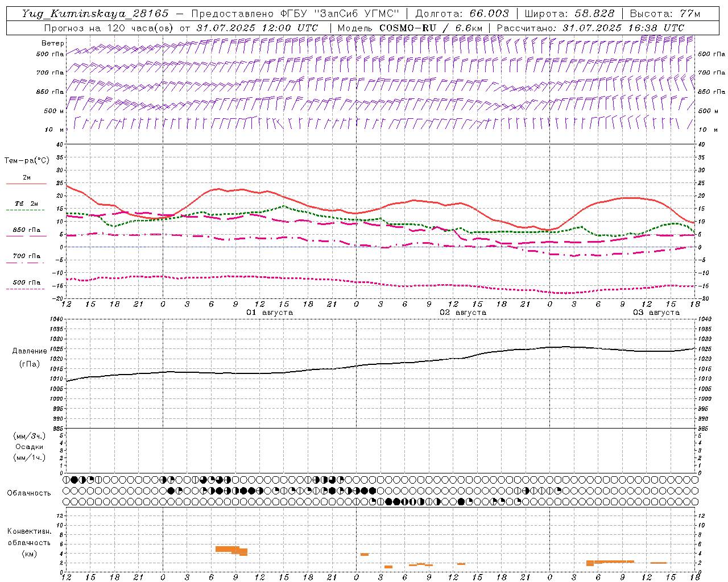Click the '(км)' convective cloud unit label
This screenshot has width=728, height=582.
30,554
